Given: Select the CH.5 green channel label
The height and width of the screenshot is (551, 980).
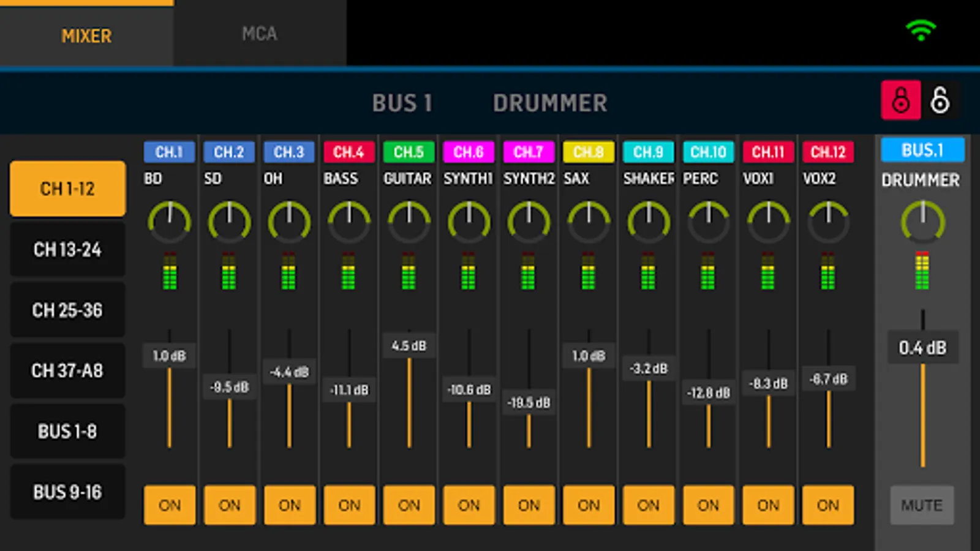Looking at the screenshot, I should [409, 152].
